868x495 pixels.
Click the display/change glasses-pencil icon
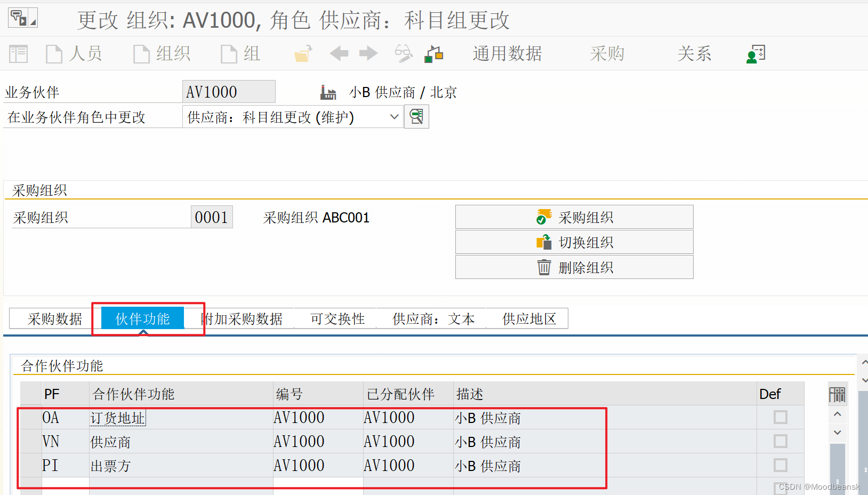[x=404, y=53]
